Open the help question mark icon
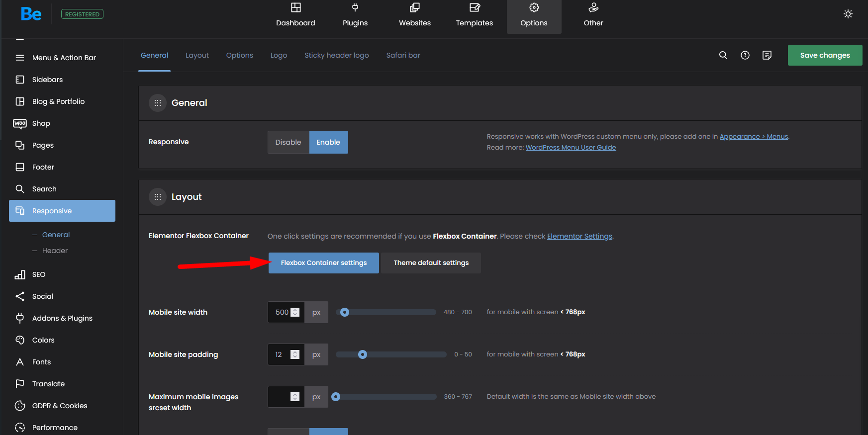The image size is (868, 435). pos(745,55)
